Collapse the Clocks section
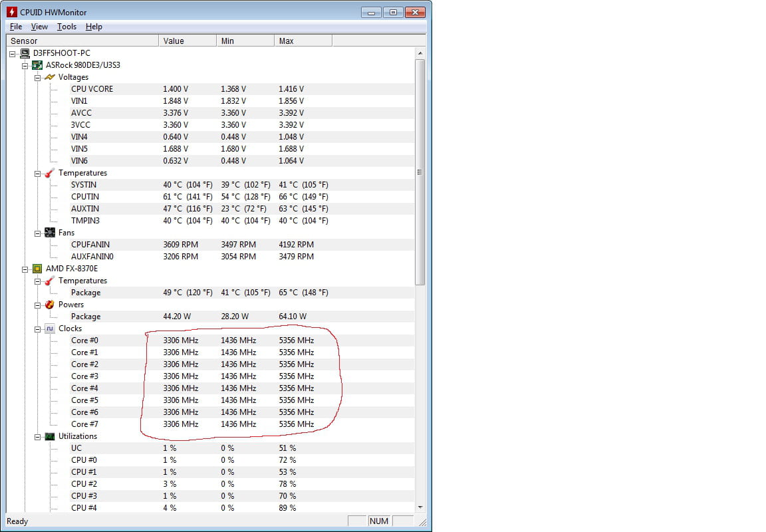766x532 pixels. (x=38, y=329)
